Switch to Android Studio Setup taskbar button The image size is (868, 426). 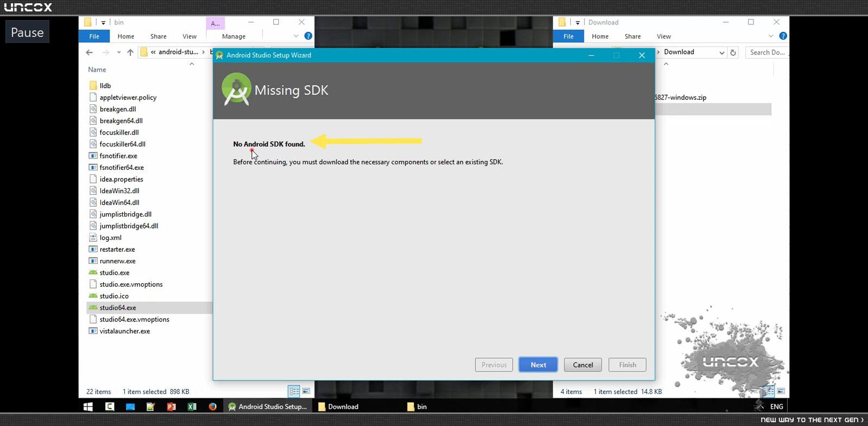pos(268,406)
